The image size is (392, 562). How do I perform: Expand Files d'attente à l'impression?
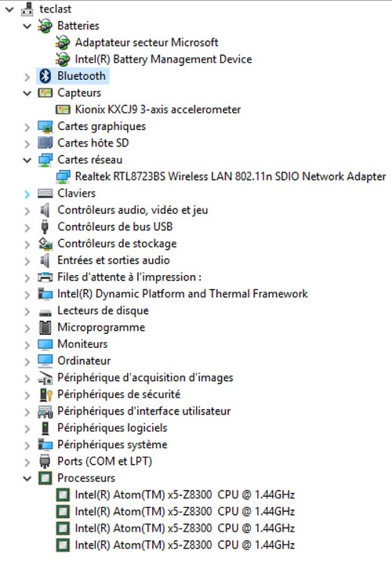coord(27,277)
